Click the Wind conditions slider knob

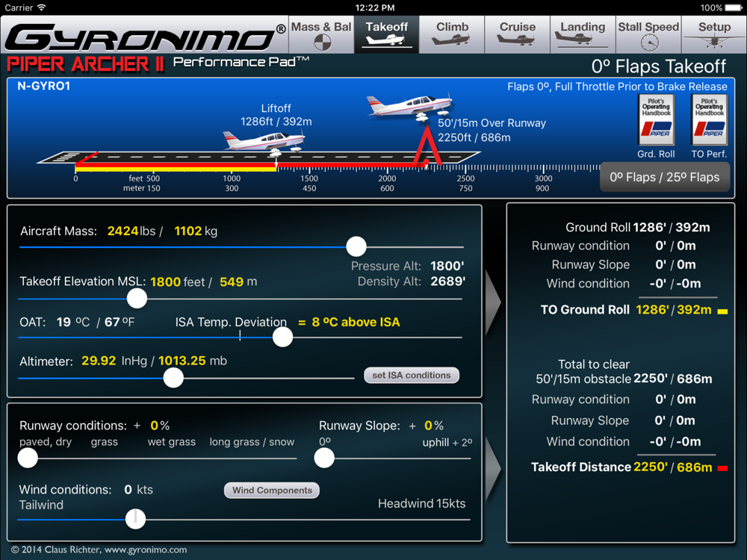136,519
